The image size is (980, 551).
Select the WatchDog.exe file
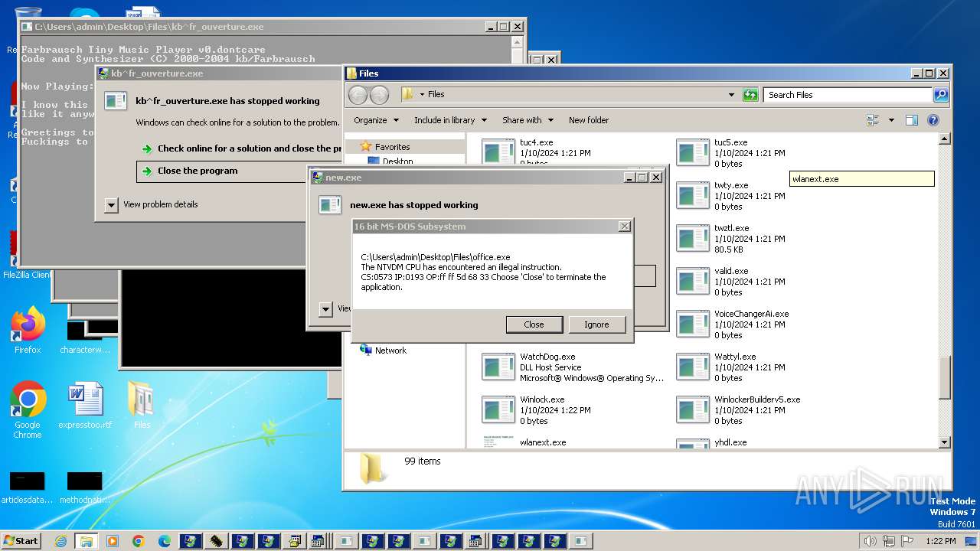click(573, 367)
